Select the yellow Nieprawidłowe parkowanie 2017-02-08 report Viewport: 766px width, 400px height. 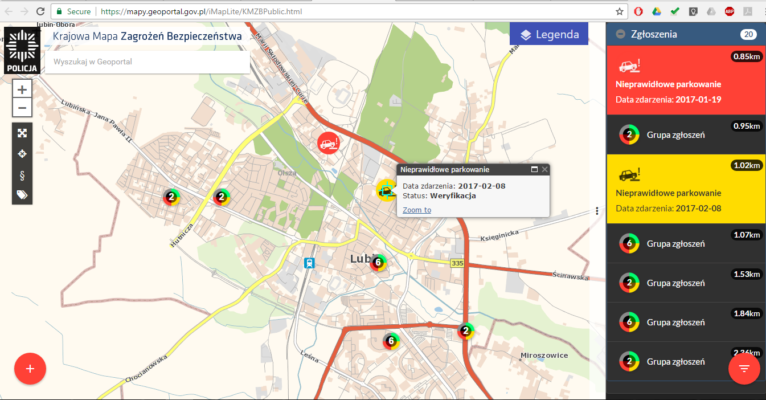tap(686, 189)
